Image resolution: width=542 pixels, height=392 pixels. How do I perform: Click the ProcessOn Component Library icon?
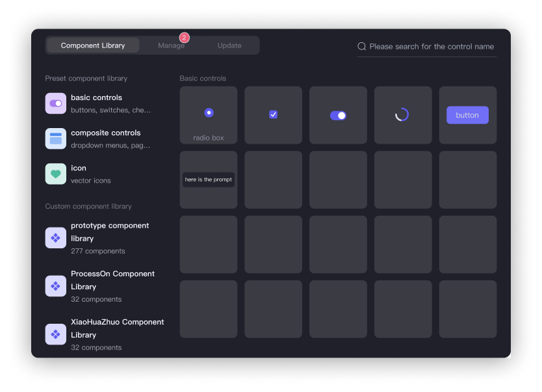[x=55, y=286]
